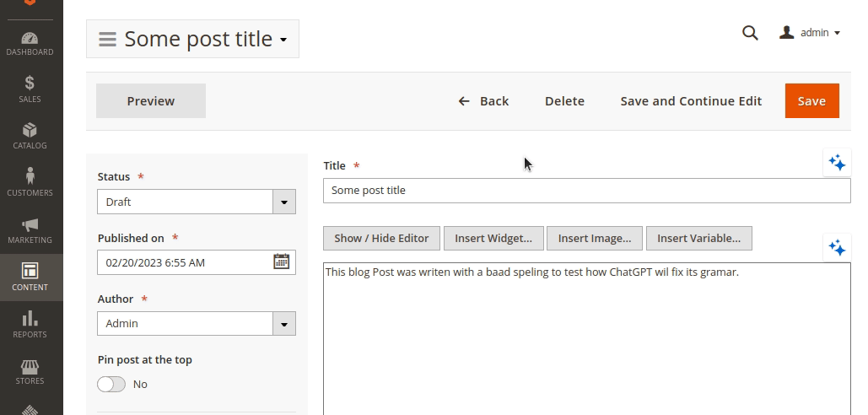868x415 pixels.
Task: Toggle the Pin post at the top switch
Action: [111, 384]
